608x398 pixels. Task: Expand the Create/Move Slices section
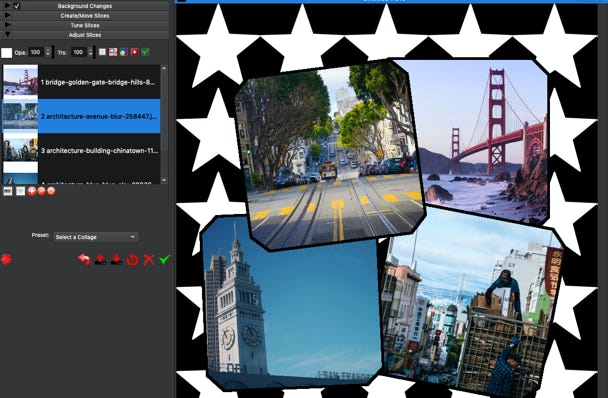click(85, 16)
